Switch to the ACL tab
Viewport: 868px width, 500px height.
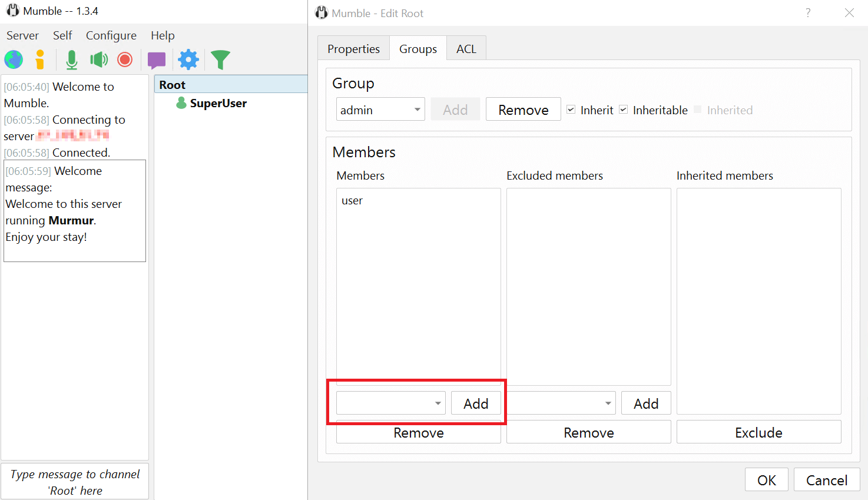pyautogui.click(x=466, y=49)
